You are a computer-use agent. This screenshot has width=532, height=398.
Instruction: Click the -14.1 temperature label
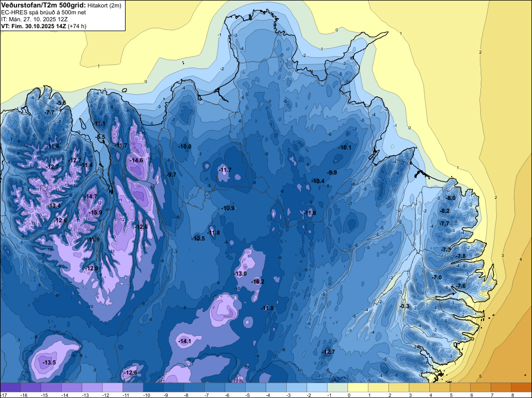185,342
